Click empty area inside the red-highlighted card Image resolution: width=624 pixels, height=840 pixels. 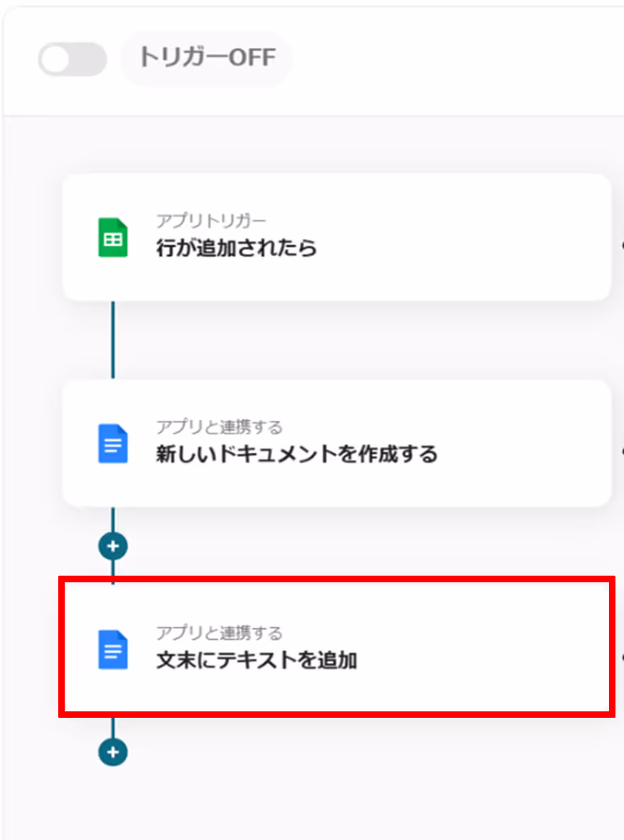(x=482, y=650)
